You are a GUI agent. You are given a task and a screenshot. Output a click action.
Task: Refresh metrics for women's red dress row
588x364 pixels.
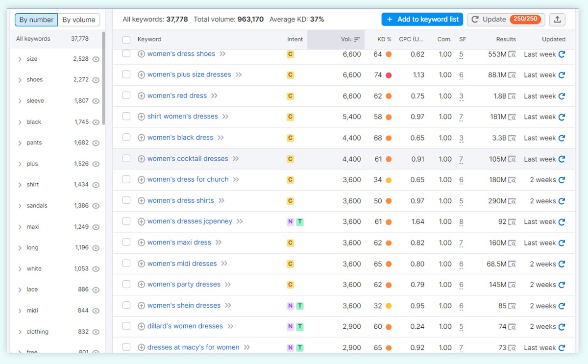point(562,96)
